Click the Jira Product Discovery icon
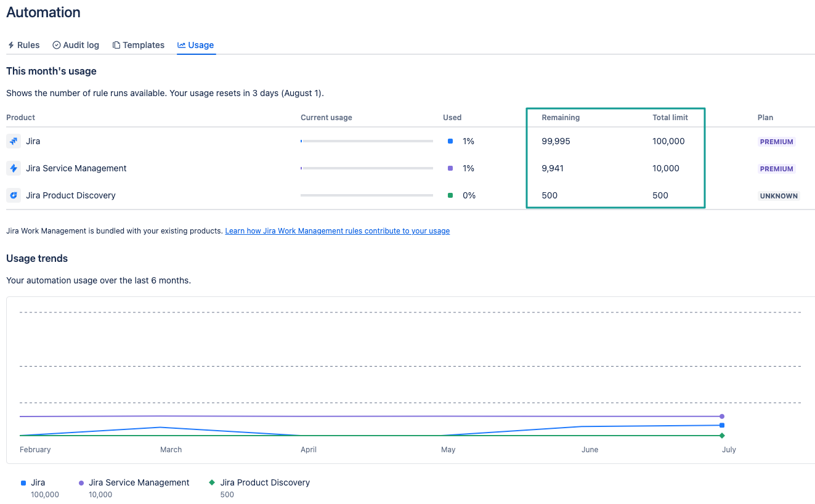 pos(14,195)
